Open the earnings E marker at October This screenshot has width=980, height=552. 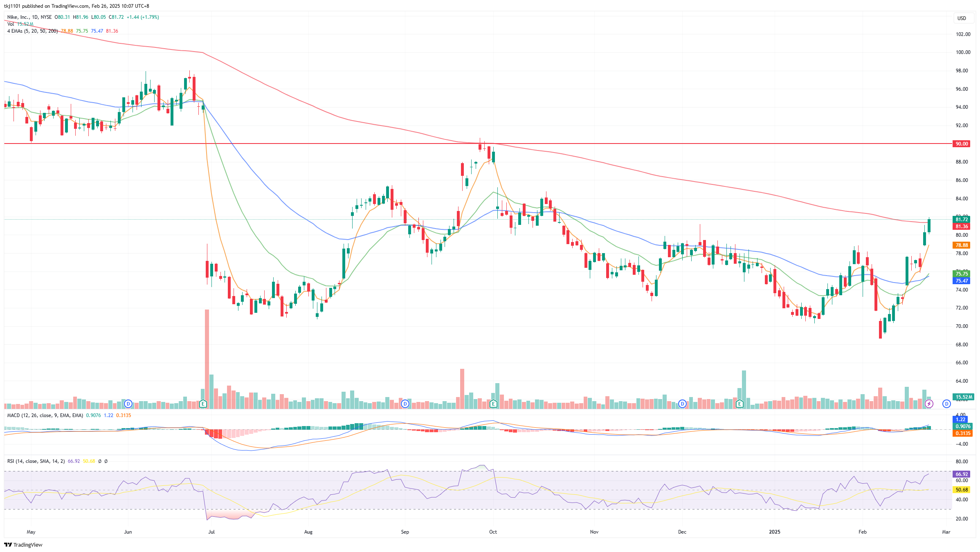pyautogui.click(x=493, y=404)
